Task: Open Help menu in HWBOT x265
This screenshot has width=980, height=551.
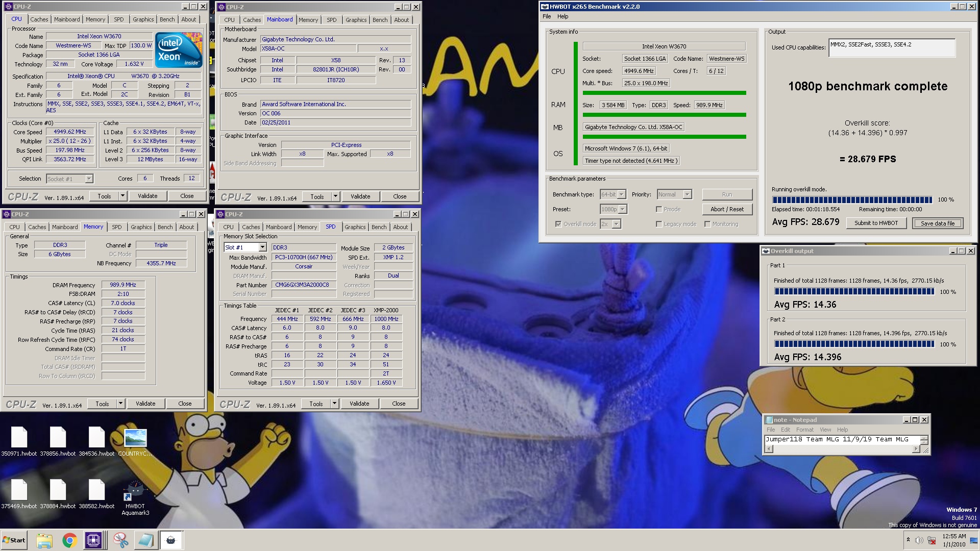Action: click(562, 16)
